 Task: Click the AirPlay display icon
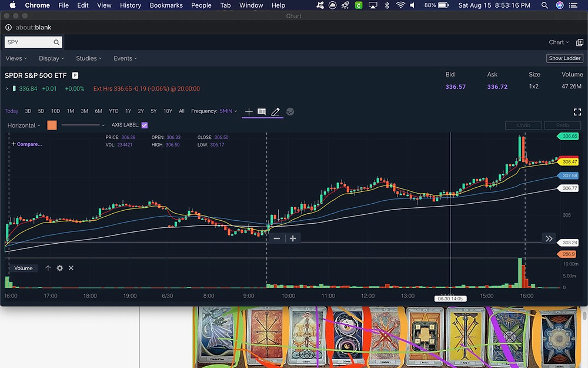[373, 5]
